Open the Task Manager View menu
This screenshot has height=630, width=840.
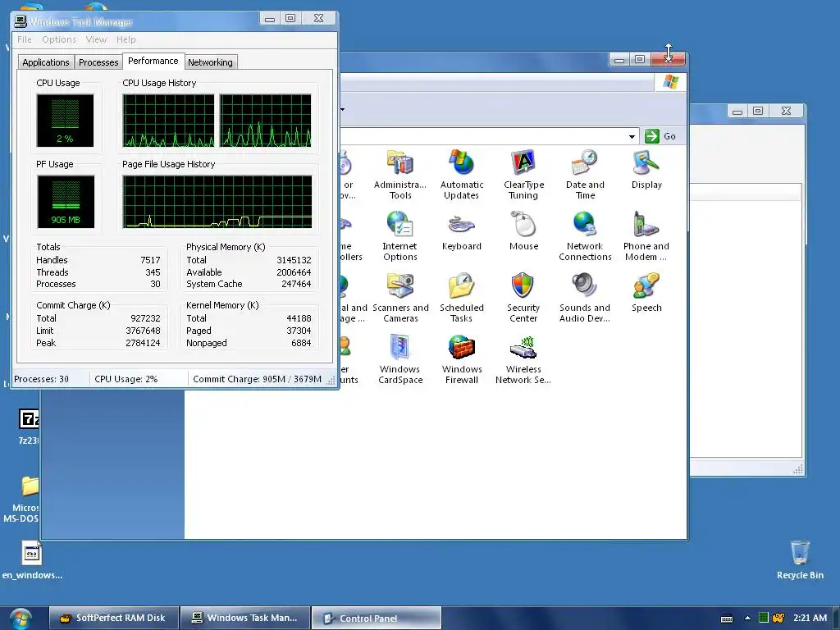96,39
